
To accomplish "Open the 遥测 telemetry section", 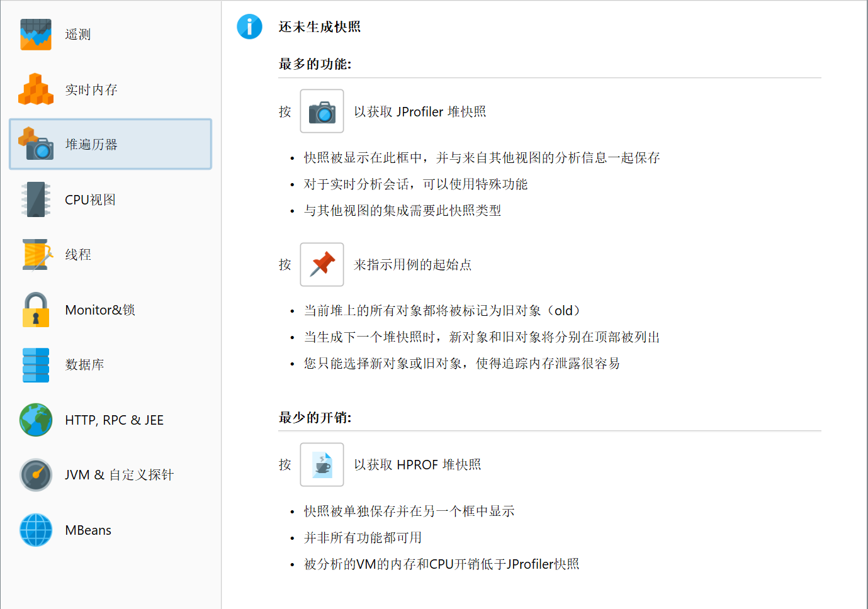I will tap(110, 35).
